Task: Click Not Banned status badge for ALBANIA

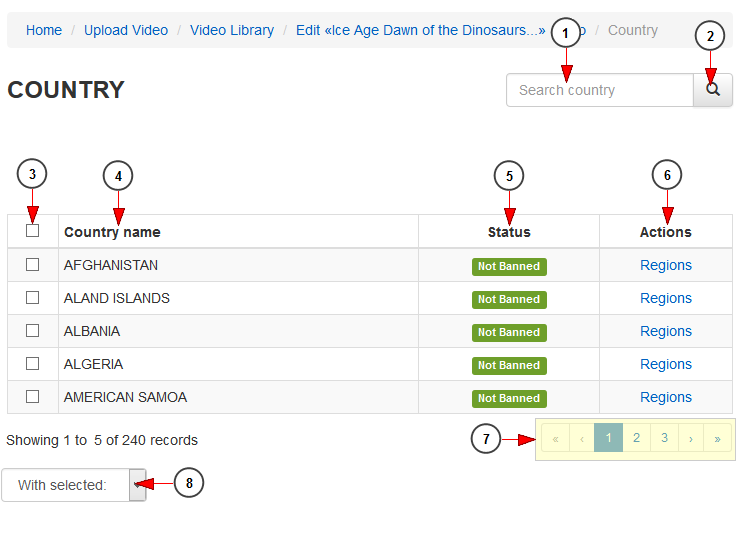Action: pyautogui.click(x=509, y=332)
